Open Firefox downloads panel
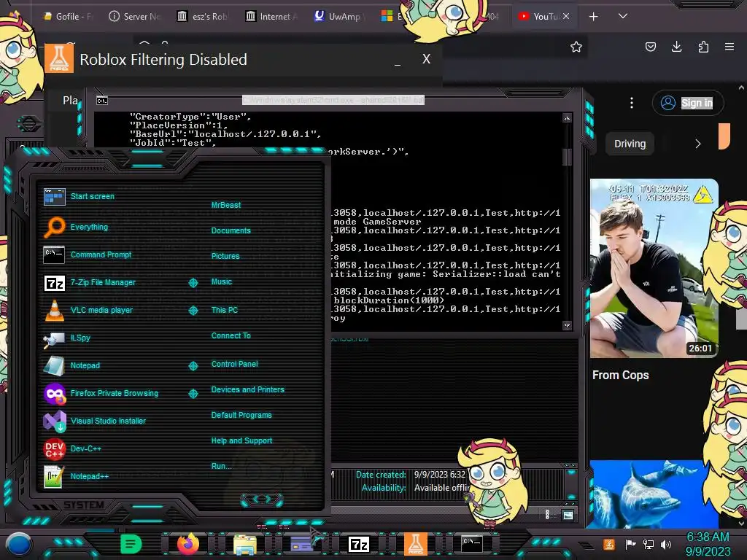747x560 pixels. tap(676, 46)
